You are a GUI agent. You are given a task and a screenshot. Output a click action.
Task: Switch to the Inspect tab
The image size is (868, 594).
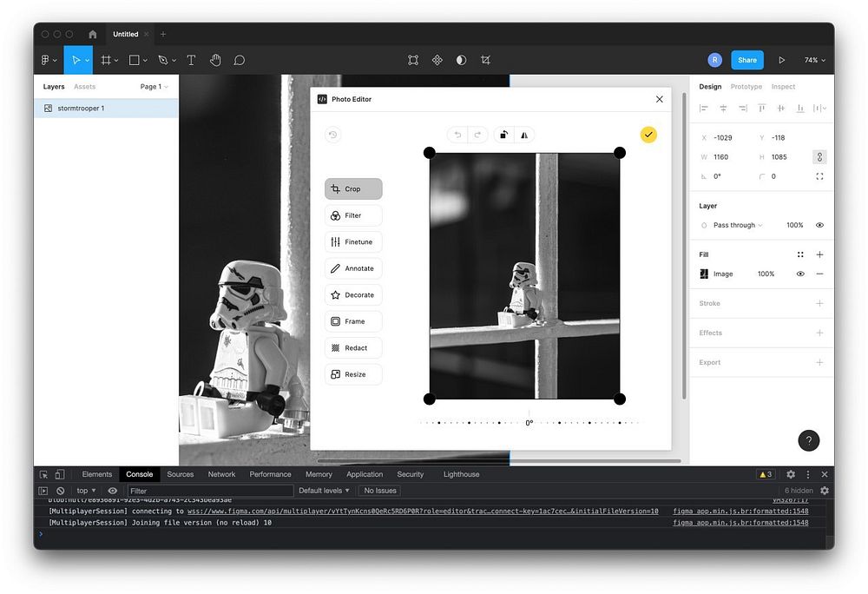783,87
